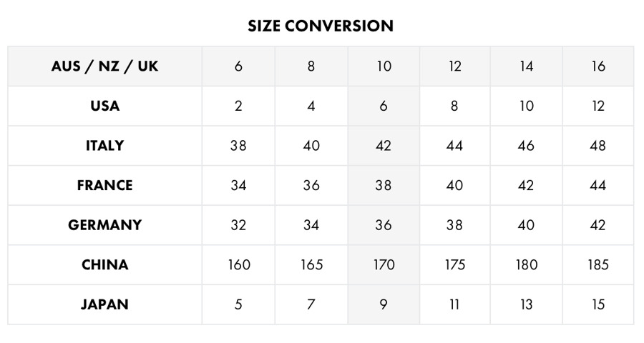
Task: Select size 16 in the AUS / NZ / UK row
Action: click(x=598, y=66)
